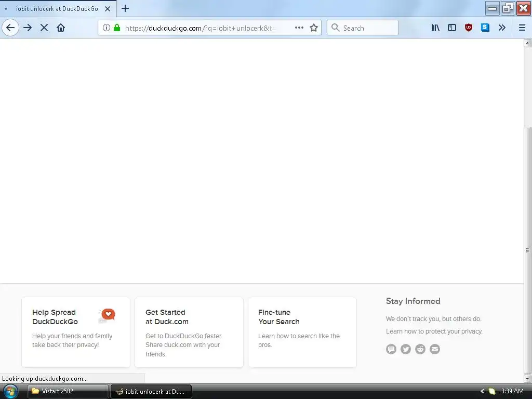The width and height of the screenshot is (532, 399).
Task: Open the DuckDuckGo blog chat icon
Action: (x=391, y=349)
